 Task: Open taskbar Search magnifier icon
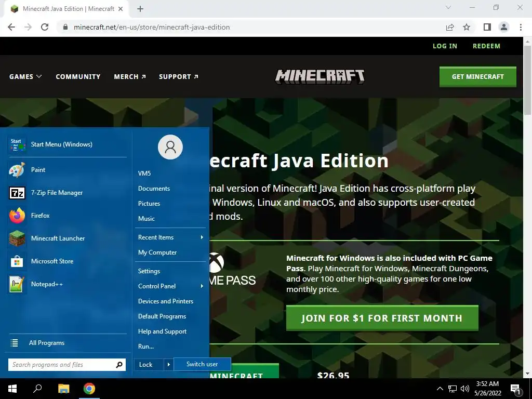(37, 389)
